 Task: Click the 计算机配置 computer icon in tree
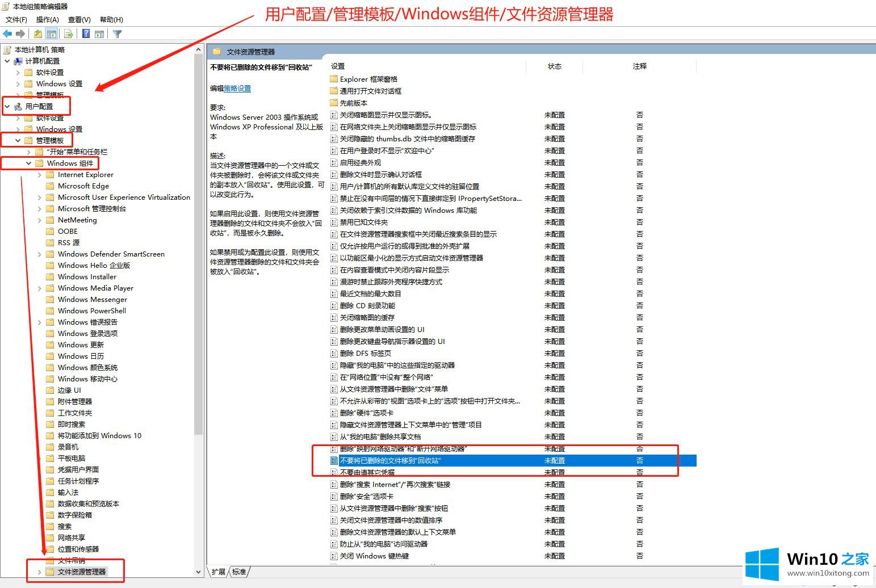point(18,61)
